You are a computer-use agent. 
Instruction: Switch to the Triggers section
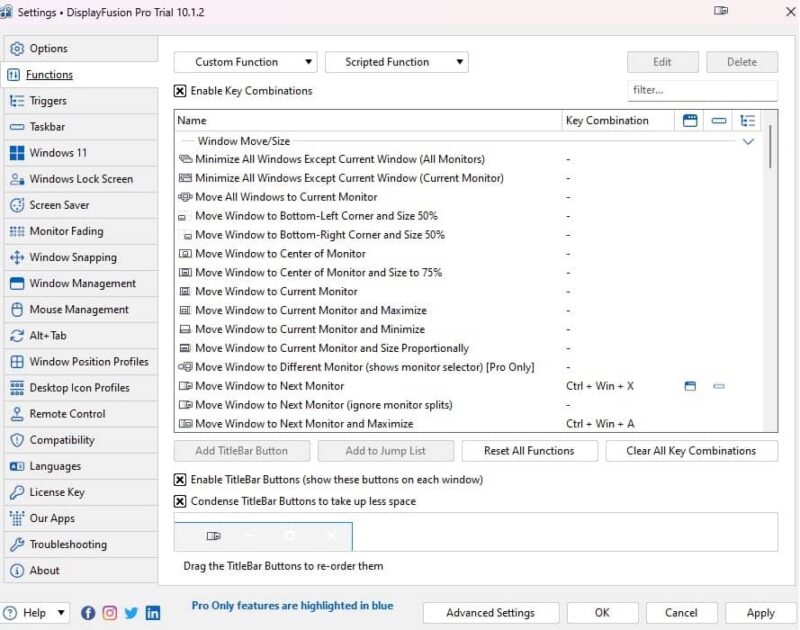(x=15, y=100)
